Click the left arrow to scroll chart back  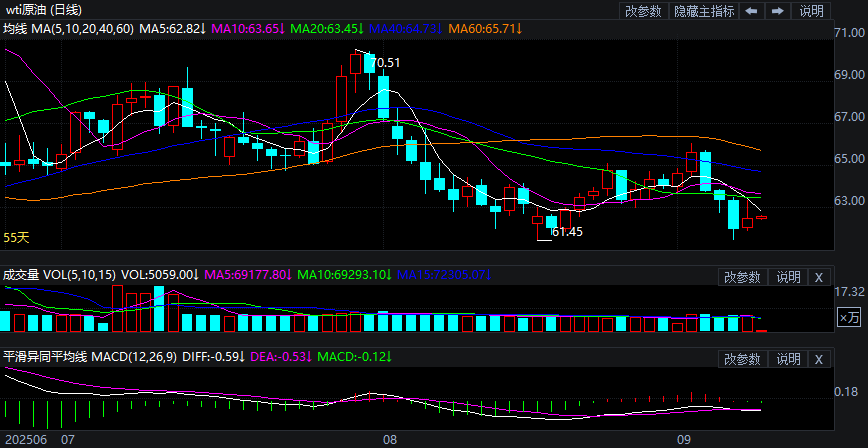pos(751,11)
